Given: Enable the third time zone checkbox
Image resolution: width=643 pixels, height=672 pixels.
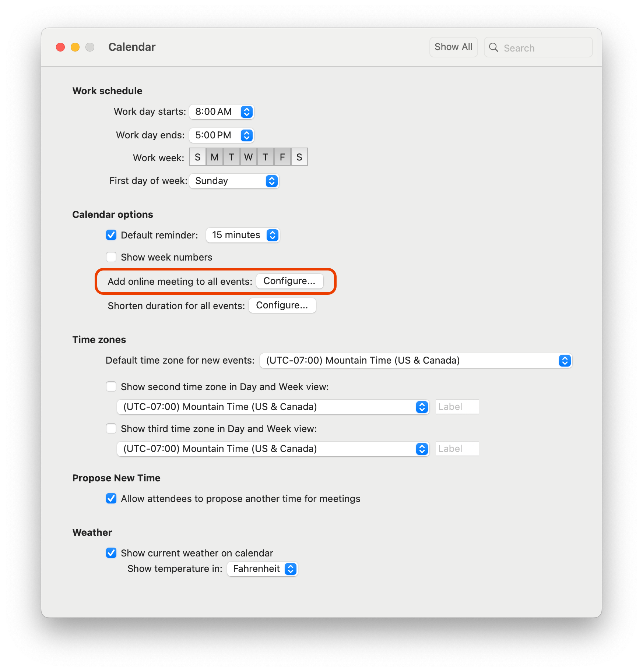Looking at the screenshot, I should point(111,428).
